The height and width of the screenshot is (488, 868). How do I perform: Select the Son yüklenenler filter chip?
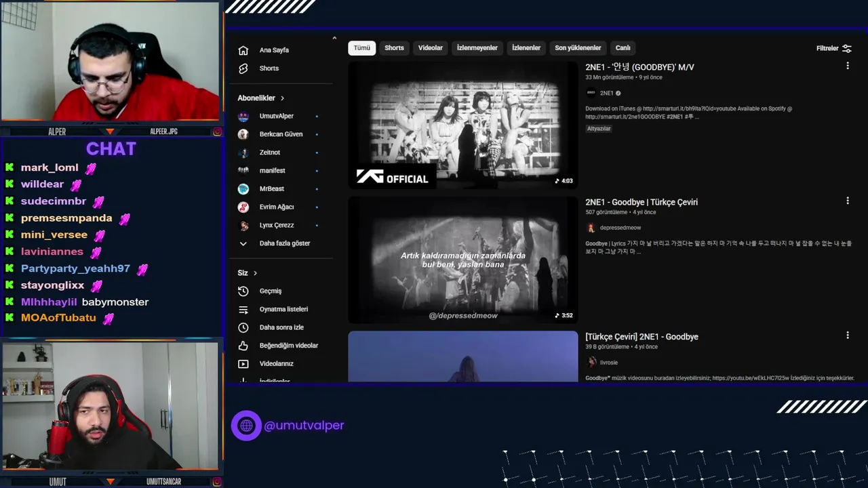point(578,48)
